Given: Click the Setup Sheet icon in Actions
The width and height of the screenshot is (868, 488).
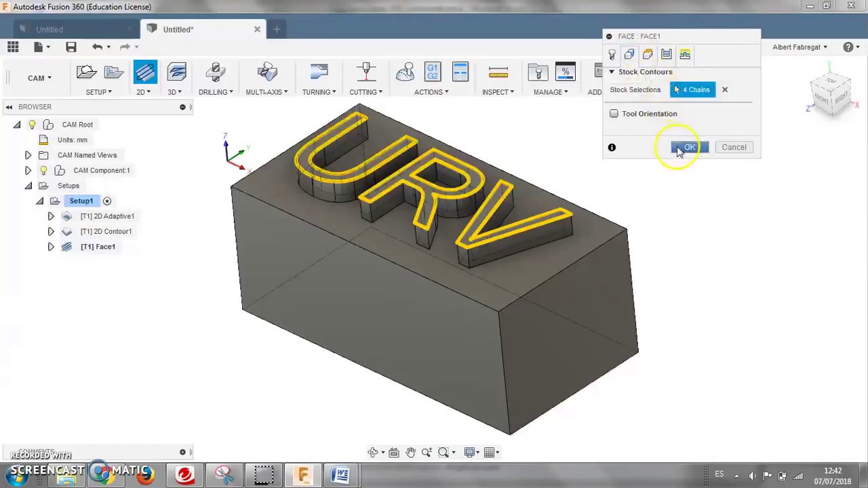Looking at the screenshot, I should click(x=460, y=73).
